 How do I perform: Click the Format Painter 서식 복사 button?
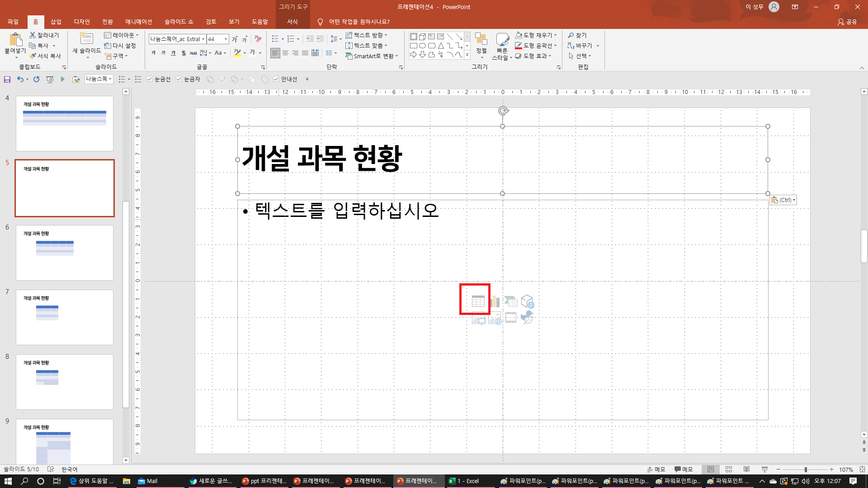click(x=45, y=56)
